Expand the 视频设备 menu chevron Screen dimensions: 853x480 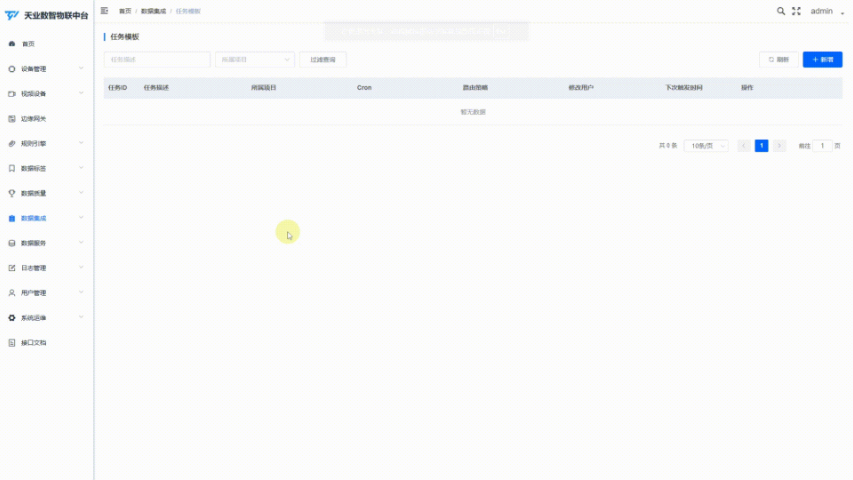[x=81, y=94]
